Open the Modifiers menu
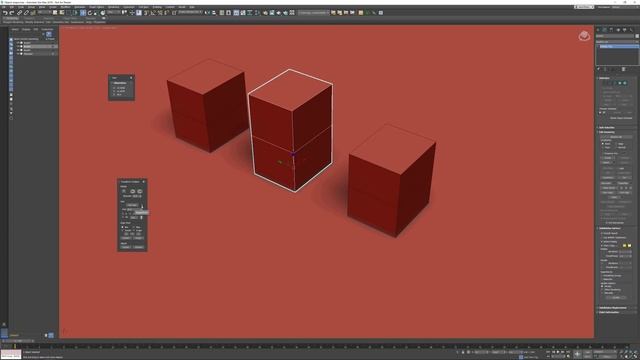The height and width of the screenshot is (360, 640). [65, 7]
